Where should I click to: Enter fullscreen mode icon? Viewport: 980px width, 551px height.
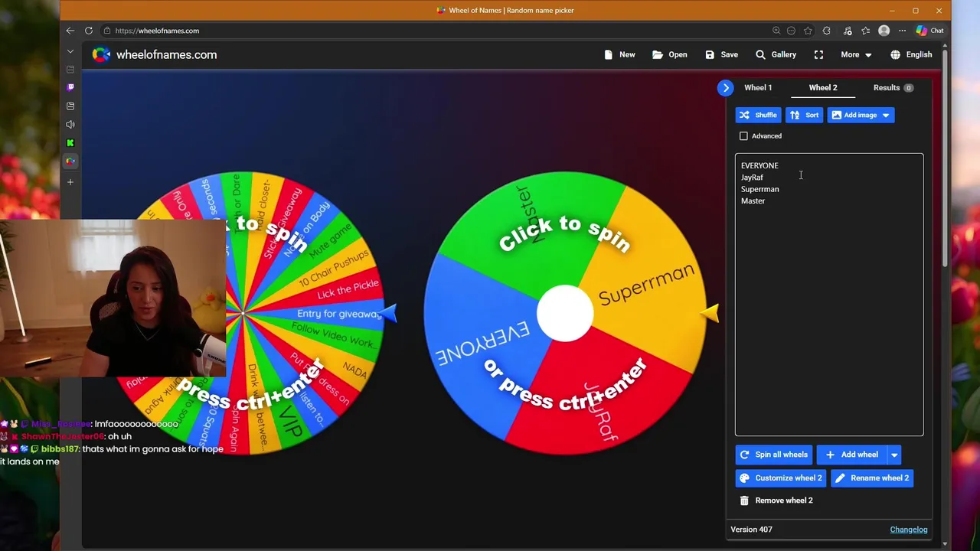818,55
